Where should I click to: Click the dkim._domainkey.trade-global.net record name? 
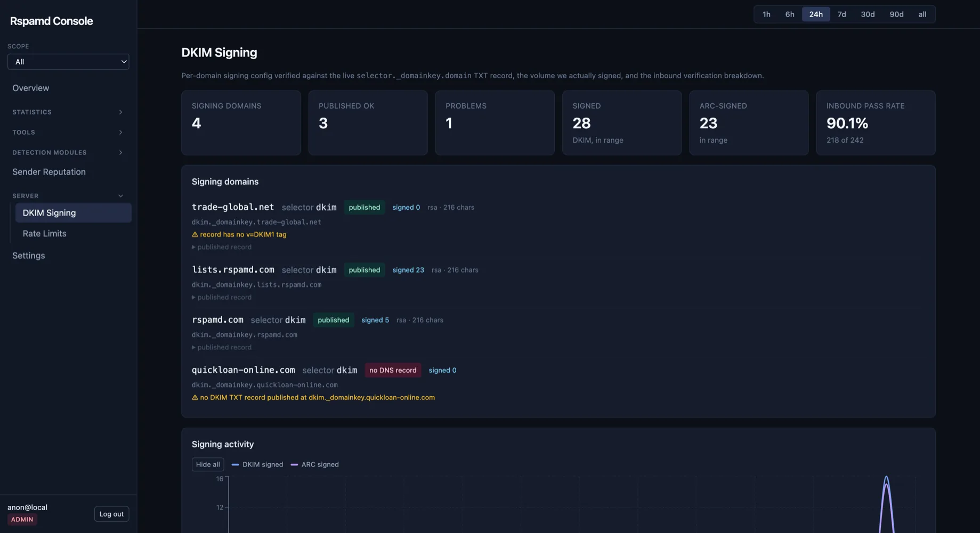pos(256,222)
